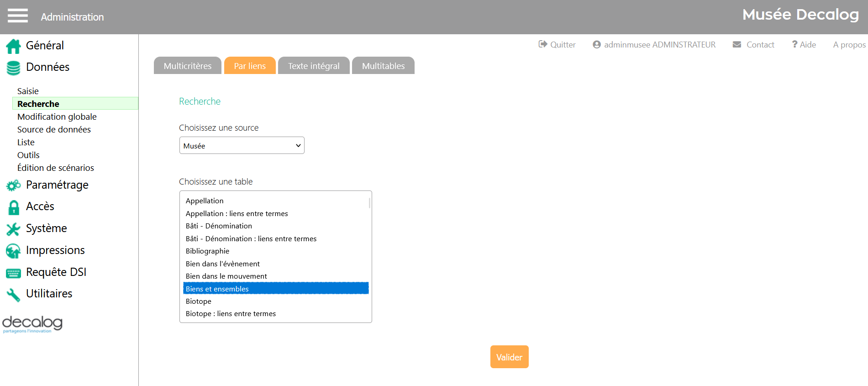Screen dimensions: 868x386
Task: Open the Texte intégral tab
Action: click(x=314, y=66)
